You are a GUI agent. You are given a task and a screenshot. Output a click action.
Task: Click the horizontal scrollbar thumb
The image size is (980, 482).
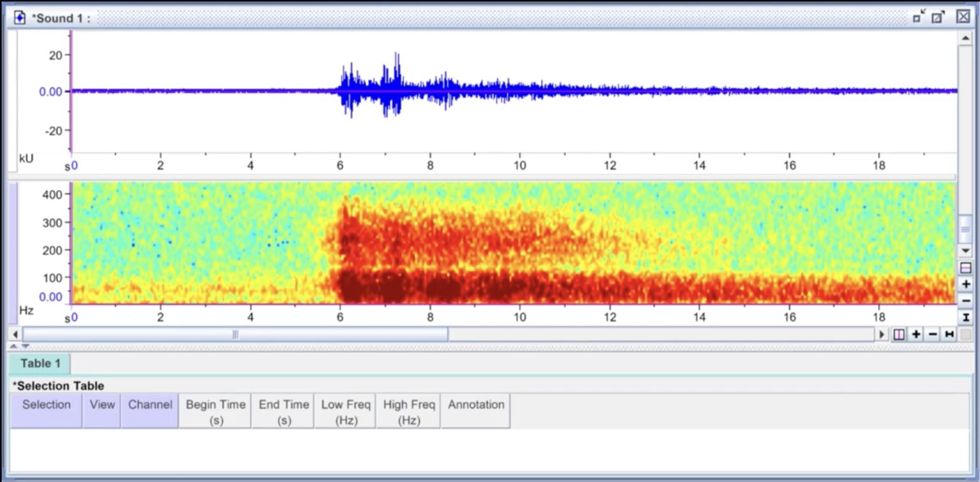[236, 333]
